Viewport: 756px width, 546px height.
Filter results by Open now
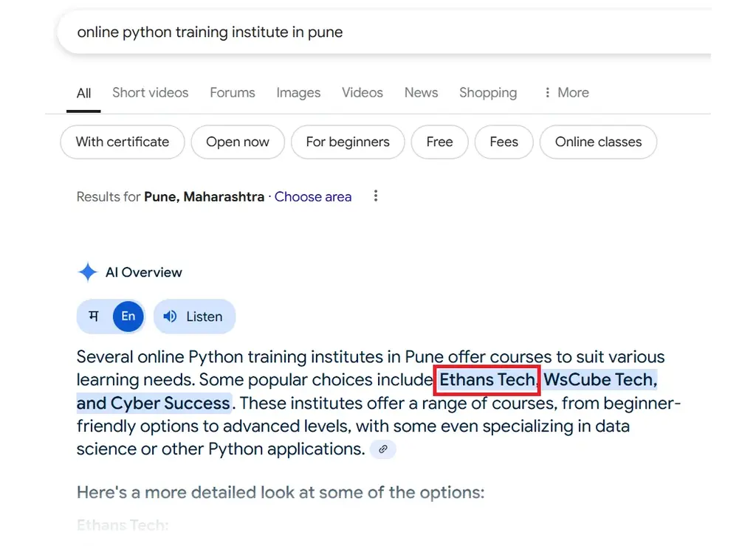(238, 142)
